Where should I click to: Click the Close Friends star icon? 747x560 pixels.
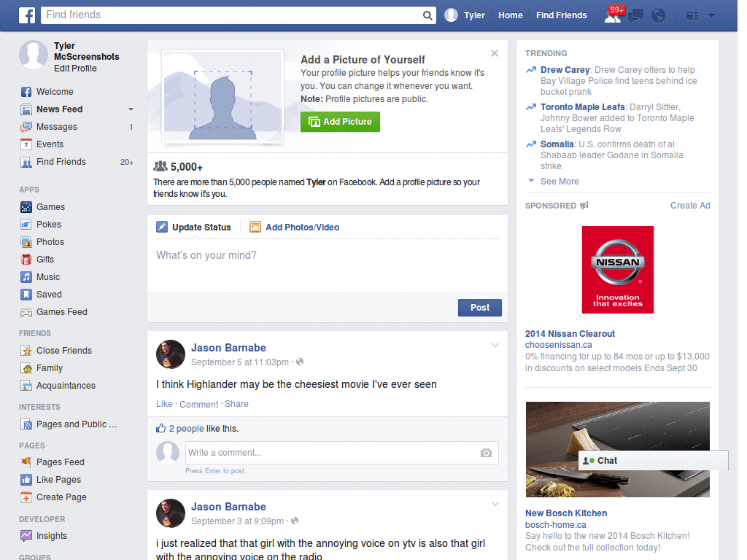[26, 351]
